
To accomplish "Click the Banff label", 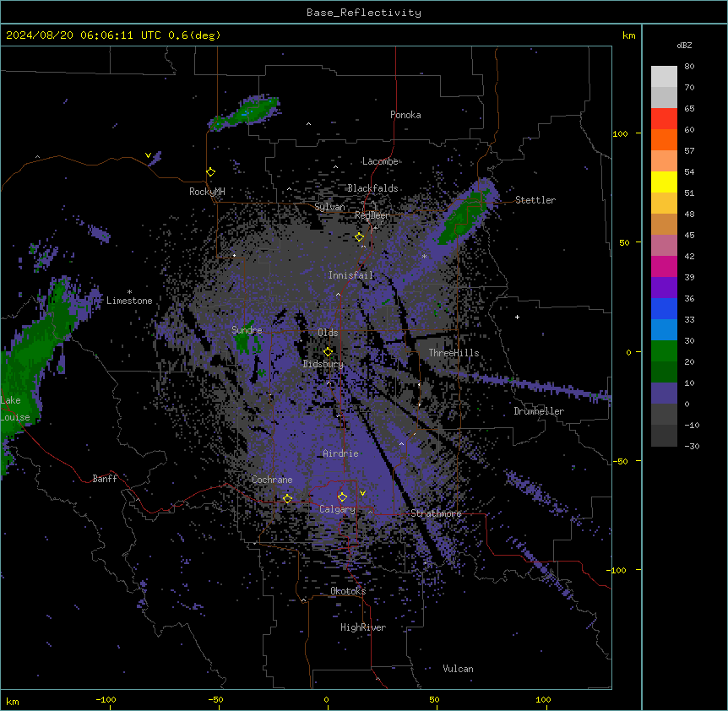I will coord(105,479).
